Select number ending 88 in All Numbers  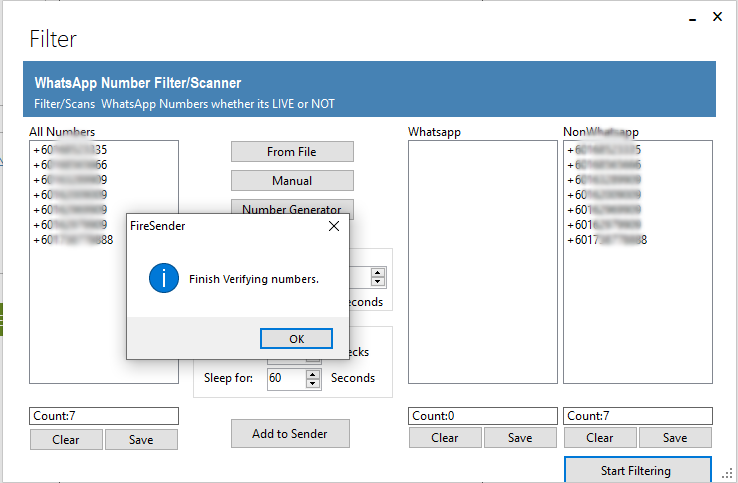point(73,240)
